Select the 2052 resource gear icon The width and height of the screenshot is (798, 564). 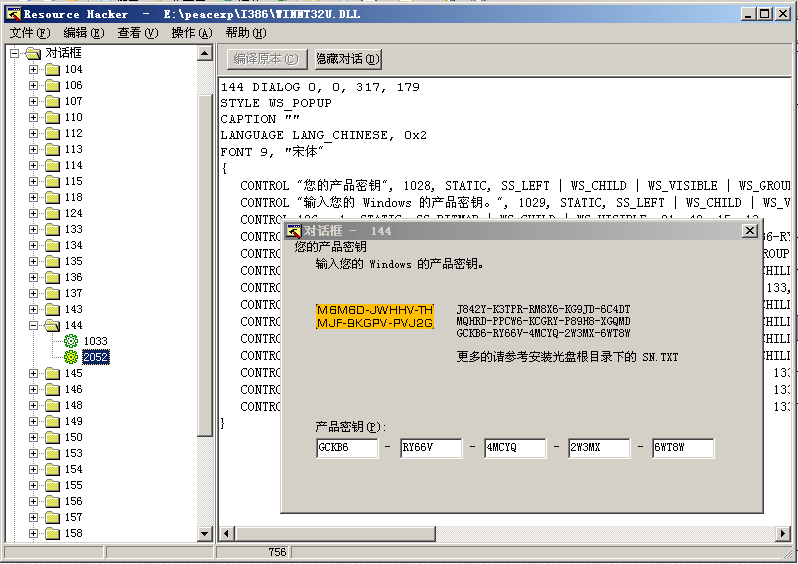pyautogui.click(x=71, y=357)
